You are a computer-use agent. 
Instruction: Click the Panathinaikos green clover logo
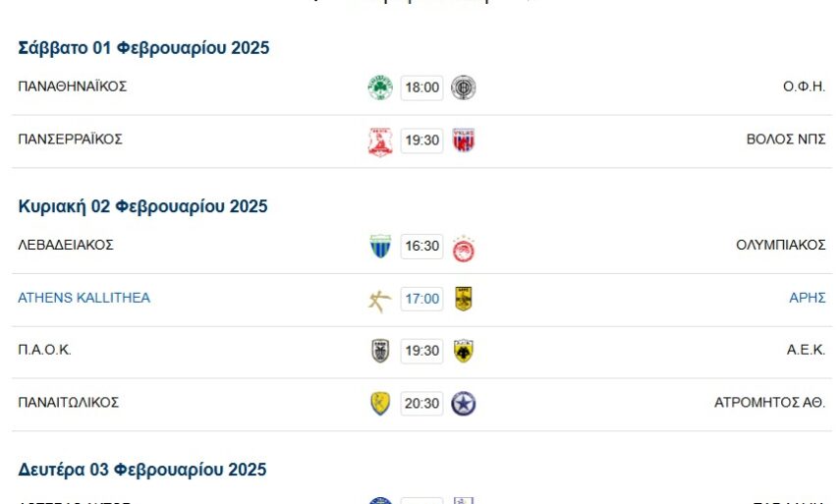[380, 87]
